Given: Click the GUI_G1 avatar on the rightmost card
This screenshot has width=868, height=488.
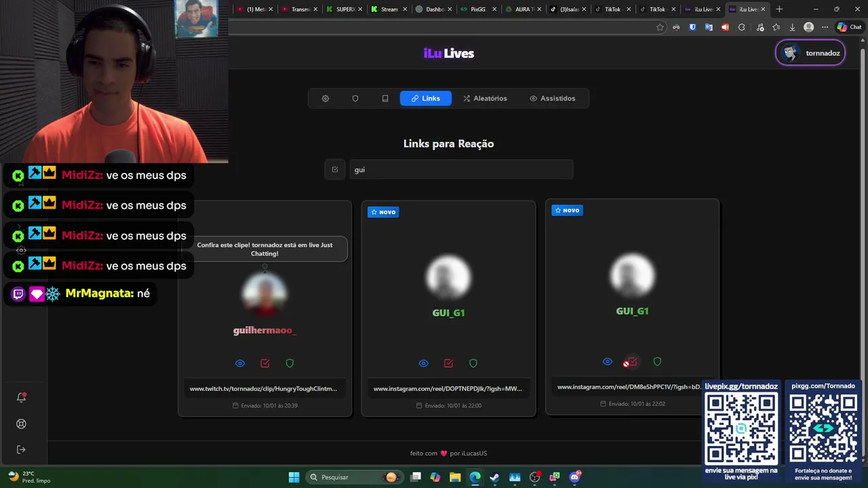Looking at the screenshot, I should click(x=632, y=275).
